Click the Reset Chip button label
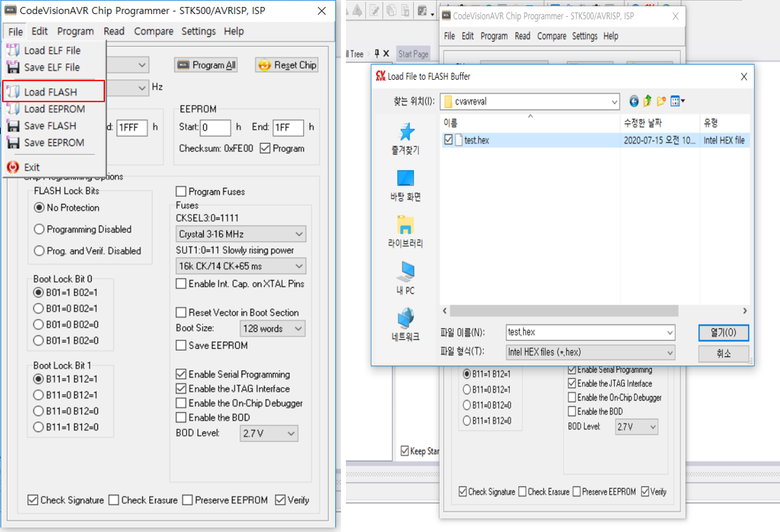 [295, 65]
